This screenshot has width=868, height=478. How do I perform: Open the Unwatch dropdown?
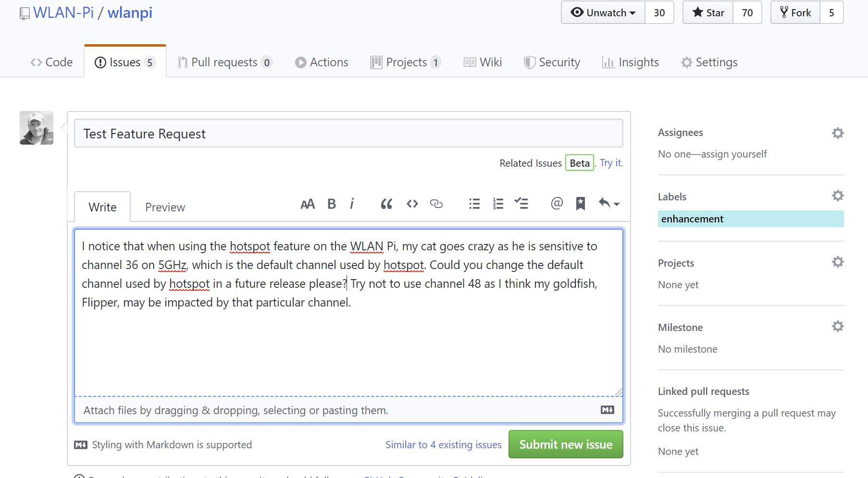603,12
